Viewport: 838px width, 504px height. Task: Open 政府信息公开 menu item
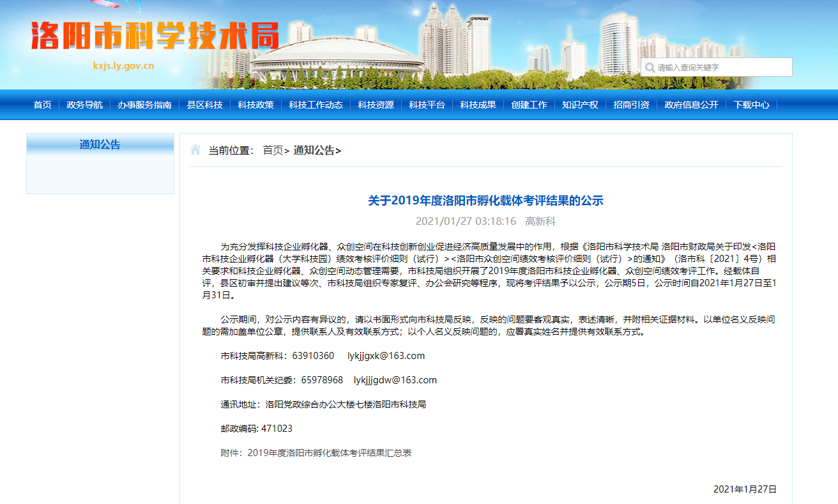pyautogui.click(x=691, y=105)
